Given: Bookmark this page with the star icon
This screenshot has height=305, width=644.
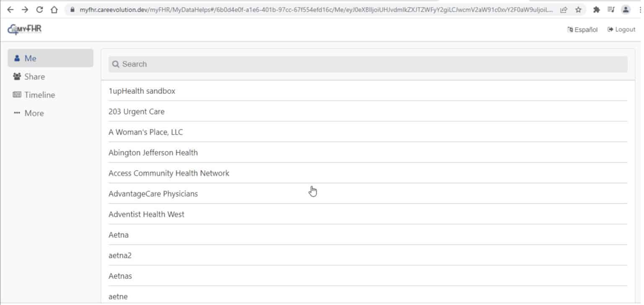Looking at the screenshot, I should (578, 10).
